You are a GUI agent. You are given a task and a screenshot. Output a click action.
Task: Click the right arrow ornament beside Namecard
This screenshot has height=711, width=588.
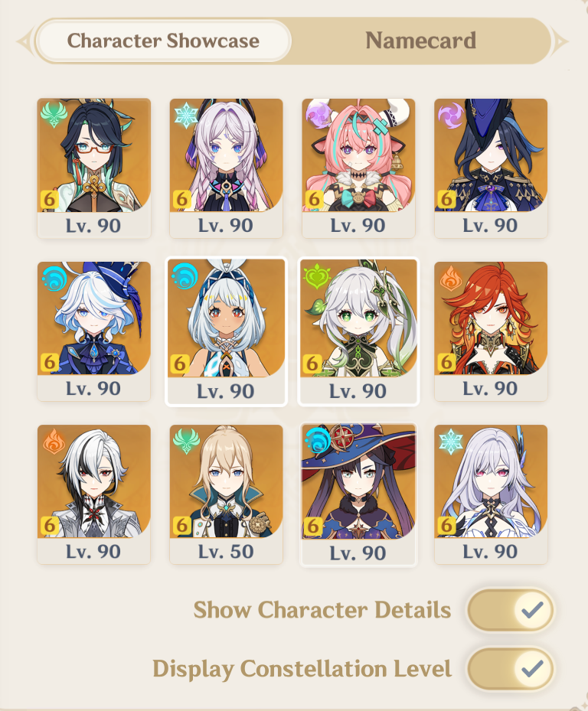coord(560,41)
